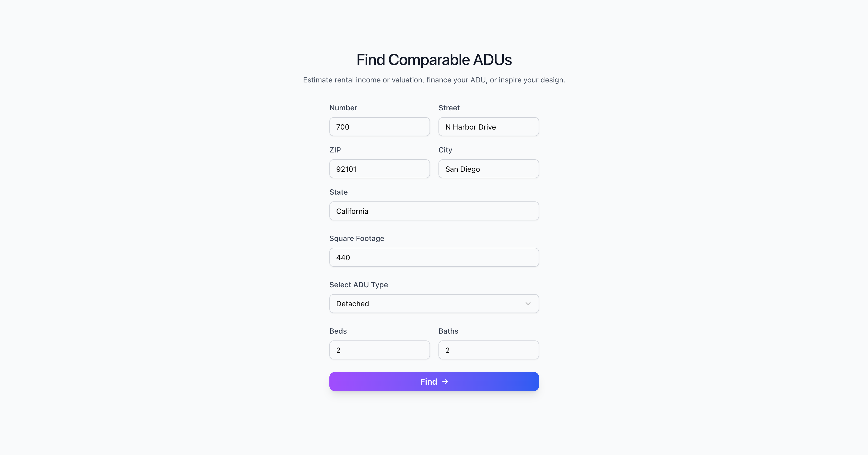Click the arrow icon inside the Find button
This screenshot has width=868, height=455.
(445, 382)
